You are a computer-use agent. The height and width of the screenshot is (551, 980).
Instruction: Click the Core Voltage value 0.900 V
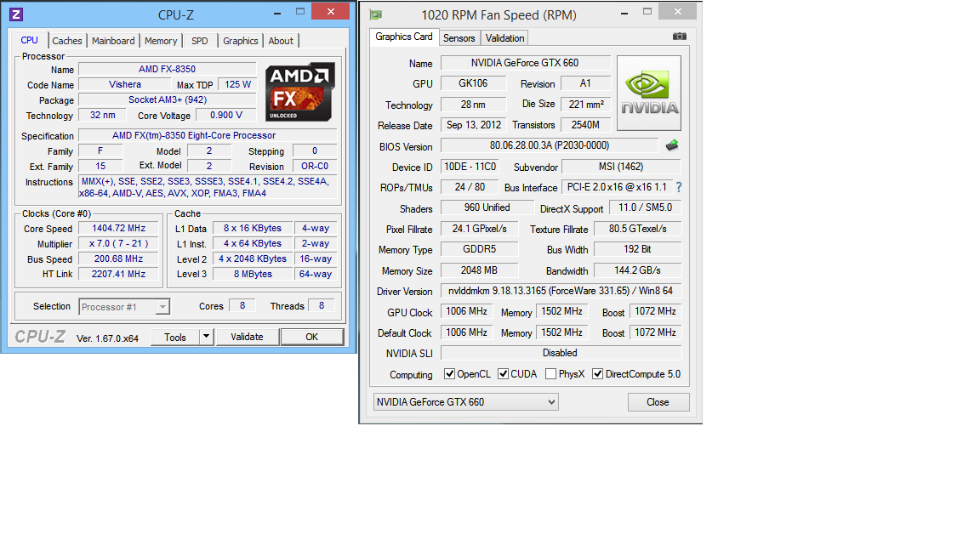click(225, 115)
